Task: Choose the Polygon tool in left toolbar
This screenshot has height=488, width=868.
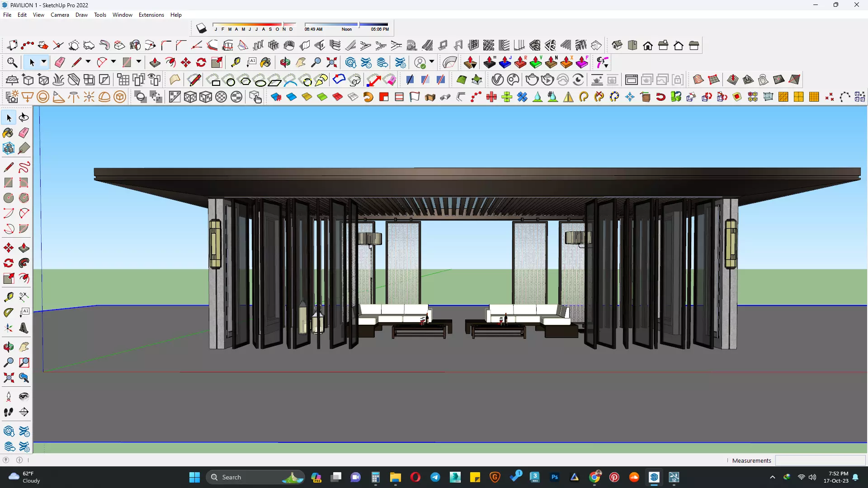Action: [24, 198]
